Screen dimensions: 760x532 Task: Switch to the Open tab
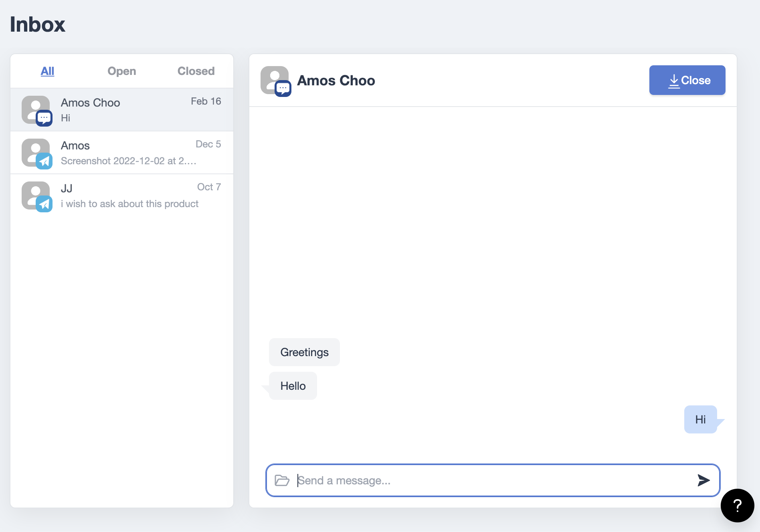point(122,71)
